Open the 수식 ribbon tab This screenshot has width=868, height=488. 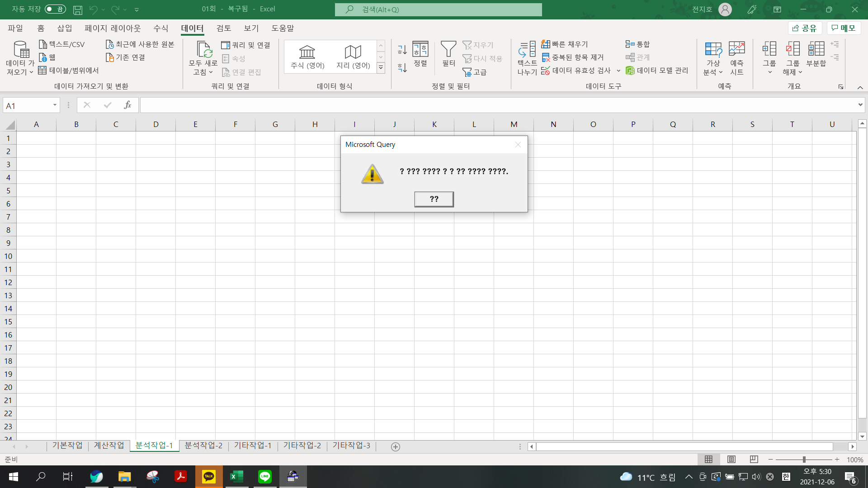160,28
